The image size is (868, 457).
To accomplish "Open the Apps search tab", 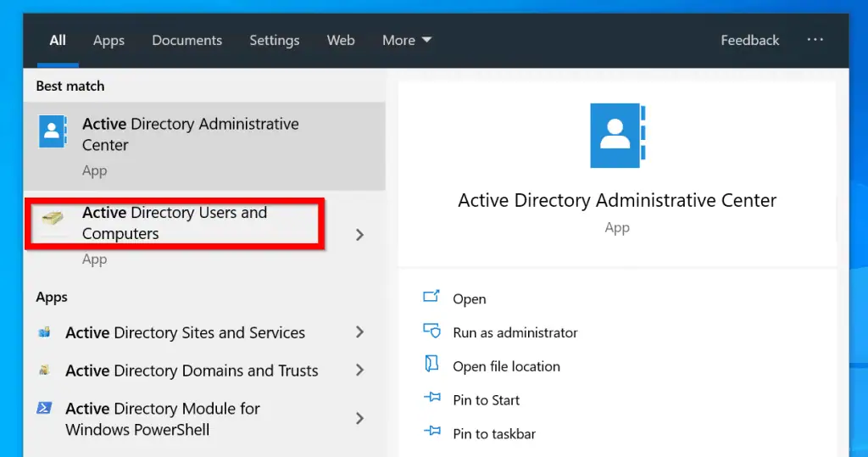I will click(108, 41).
